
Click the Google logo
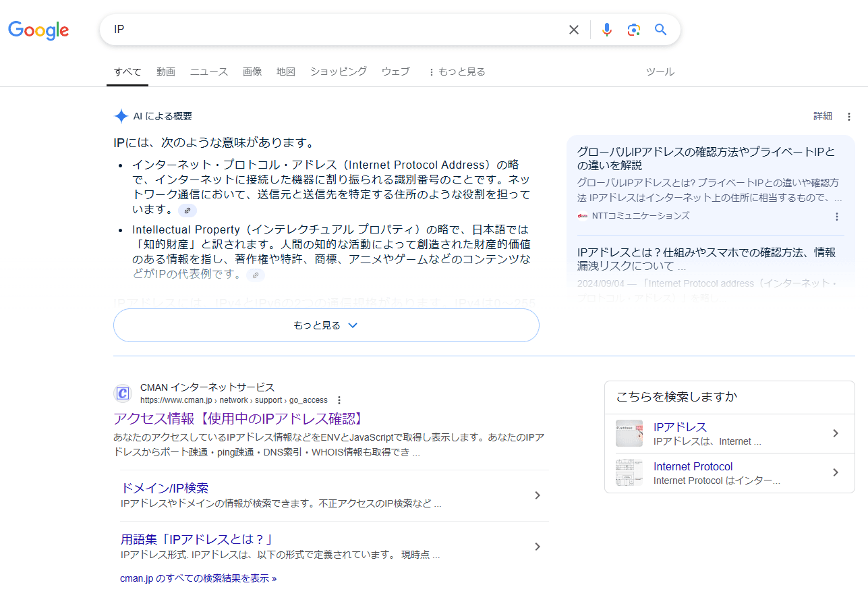(38, 30)
